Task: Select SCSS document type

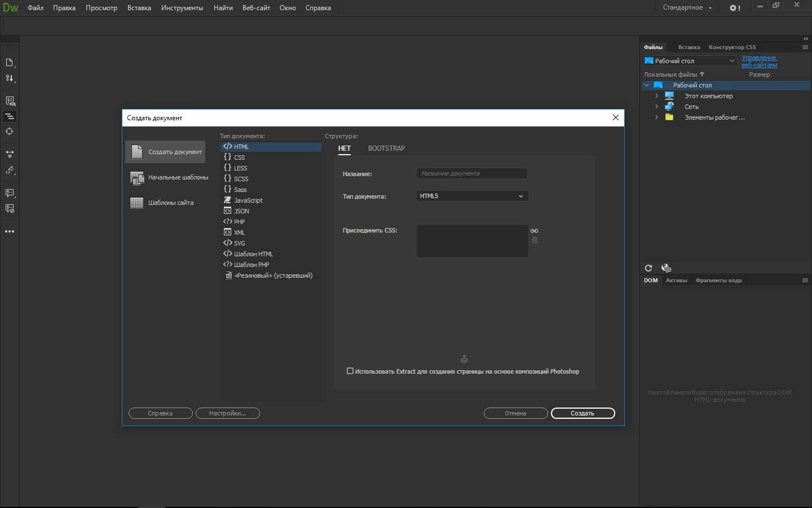Action: click(271, 179)
